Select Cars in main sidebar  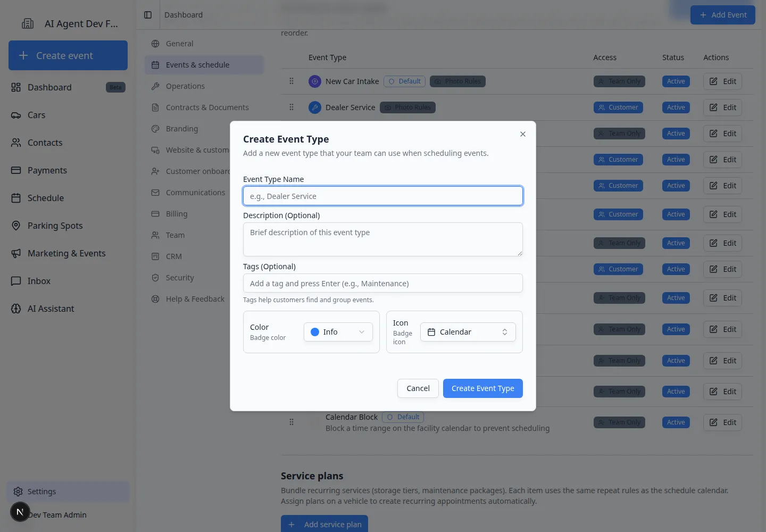point(68,115)
